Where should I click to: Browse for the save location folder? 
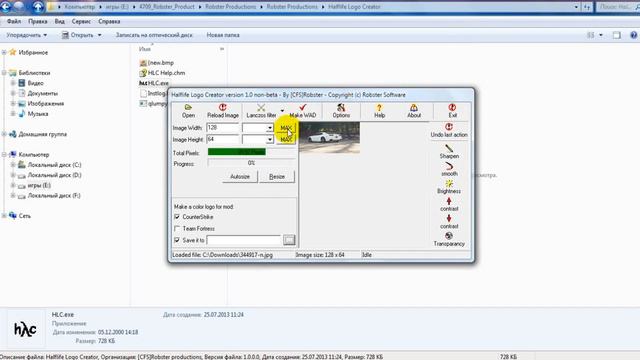(289, 240)
